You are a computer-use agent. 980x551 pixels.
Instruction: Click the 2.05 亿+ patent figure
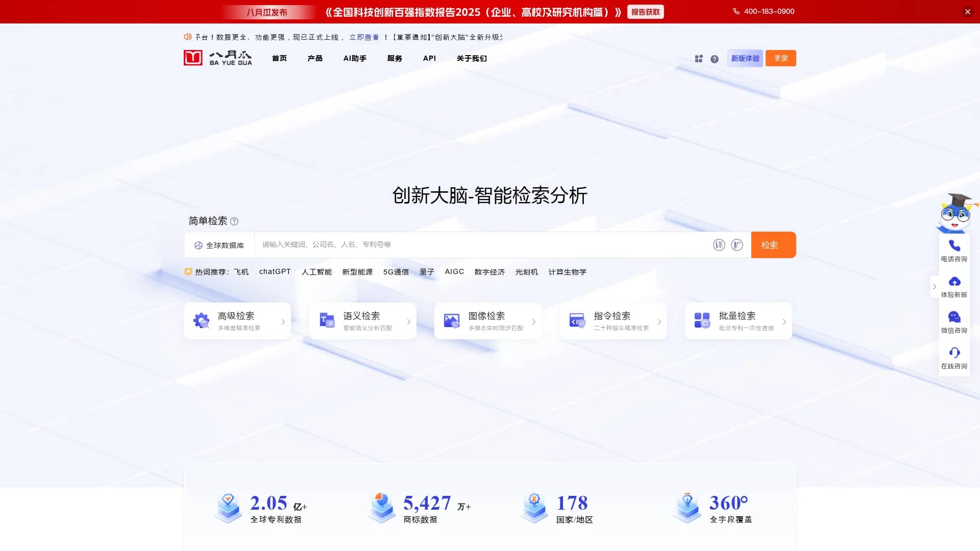[279, 503]
